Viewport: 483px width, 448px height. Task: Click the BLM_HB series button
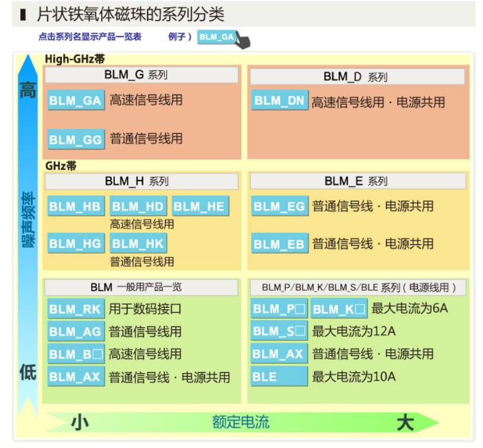(x=76, y=207)
